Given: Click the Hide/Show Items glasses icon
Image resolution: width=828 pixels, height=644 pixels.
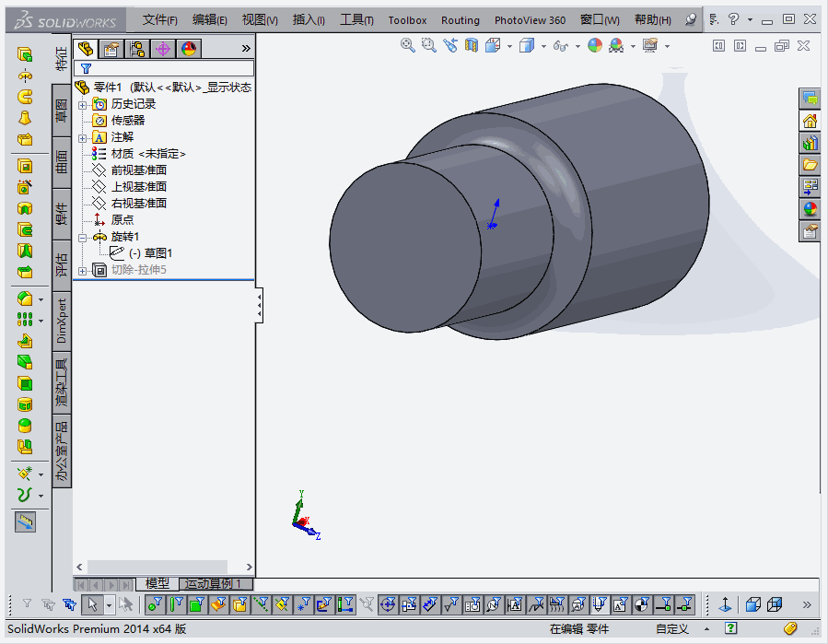Looking at the screenshot, I should tap(560, 46).
